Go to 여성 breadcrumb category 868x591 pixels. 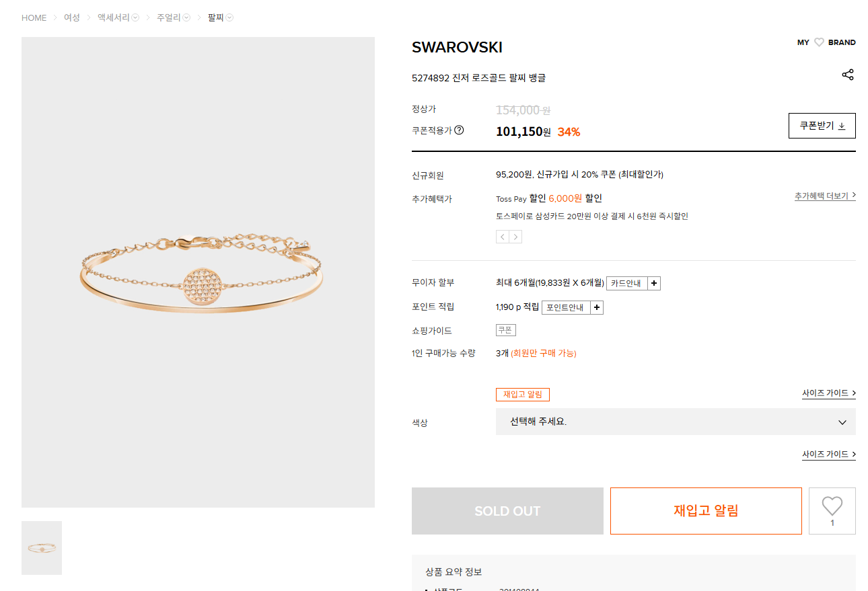[x=72, y=17]
